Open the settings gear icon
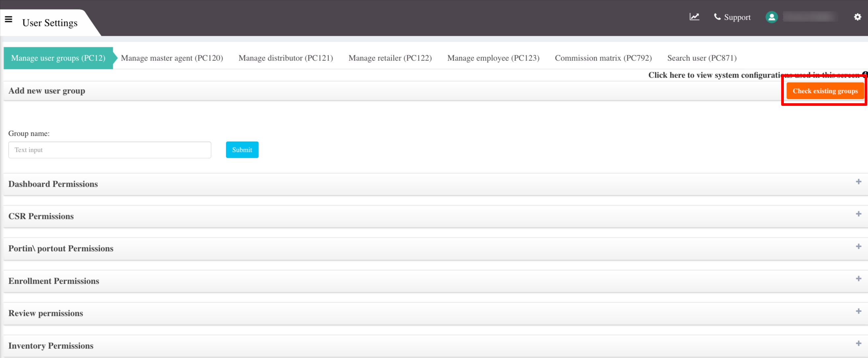 pyautogui.click(x=857, y=17)
